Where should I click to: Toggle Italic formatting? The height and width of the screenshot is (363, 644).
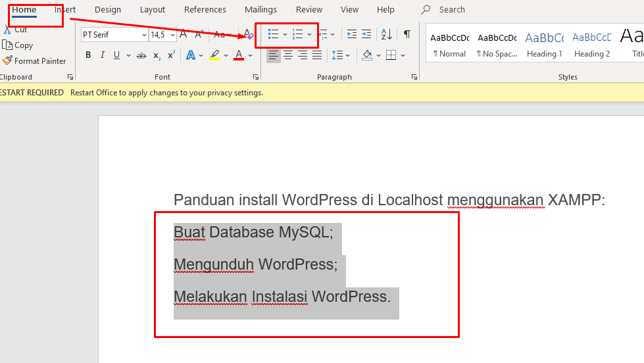[x=102, y=55]
